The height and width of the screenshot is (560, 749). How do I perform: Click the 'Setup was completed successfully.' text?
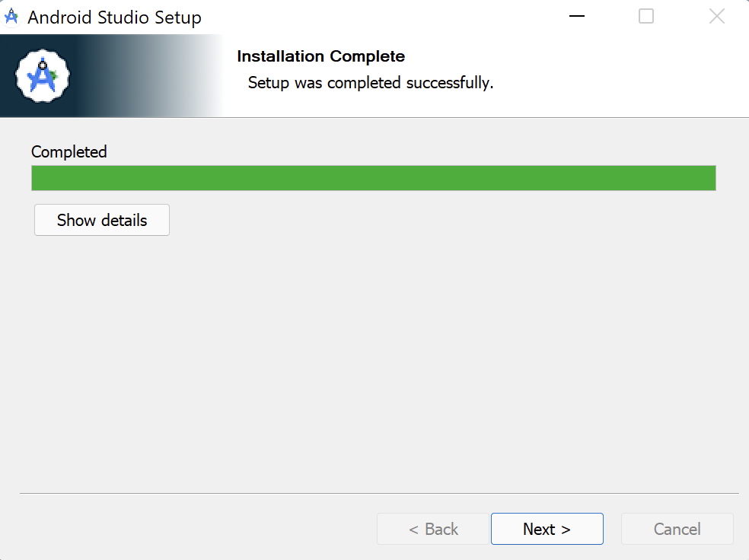coord(371,82)
